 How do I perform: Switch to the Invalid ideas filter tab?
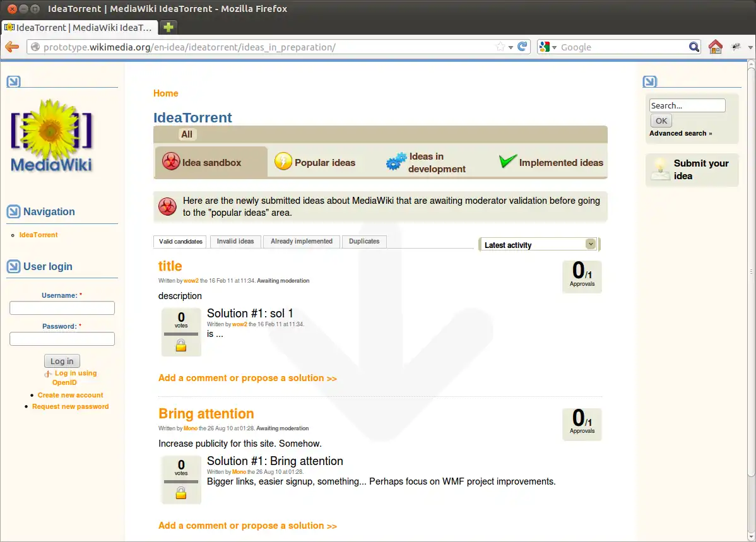point(235,241)
